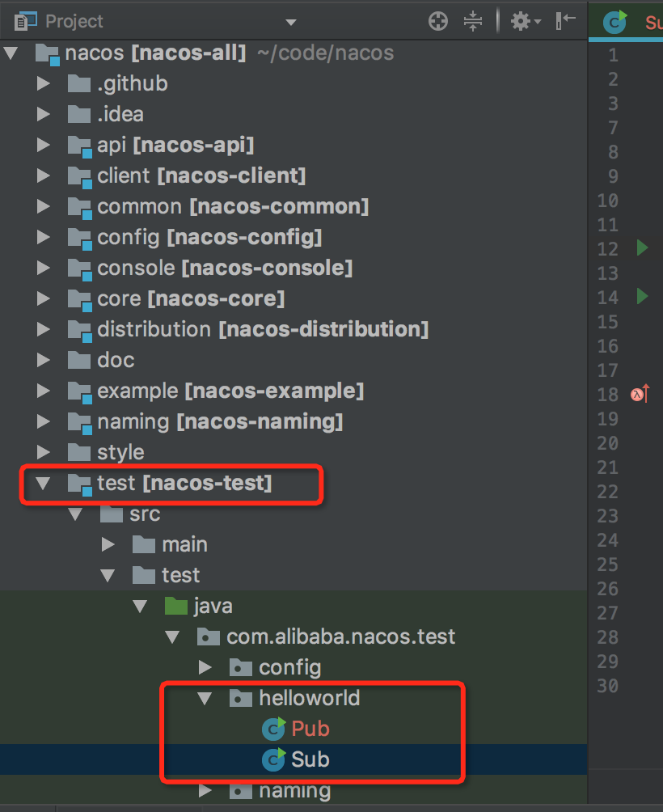Collapse the com.alibaba.nacos.test package
Image resolution: width=663 pixels, height=812 pixels.
click(172, 637)
